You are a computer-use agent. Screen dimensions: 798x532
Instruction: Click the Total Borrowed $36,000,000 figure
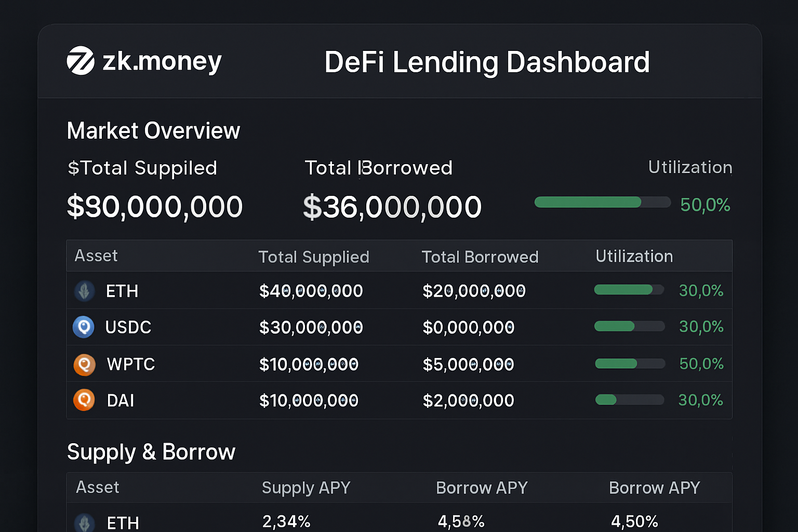pos(392,206)
